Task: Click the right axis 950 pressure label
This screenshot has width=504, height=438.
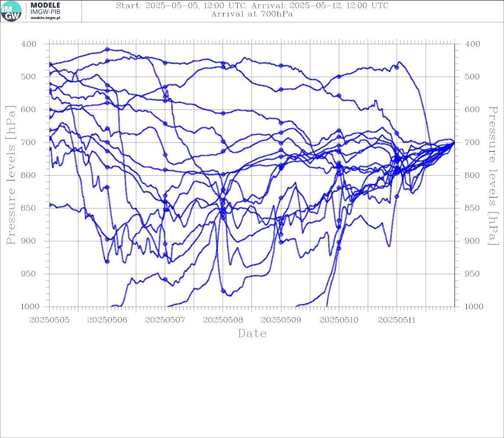Action: pos(472,274)
